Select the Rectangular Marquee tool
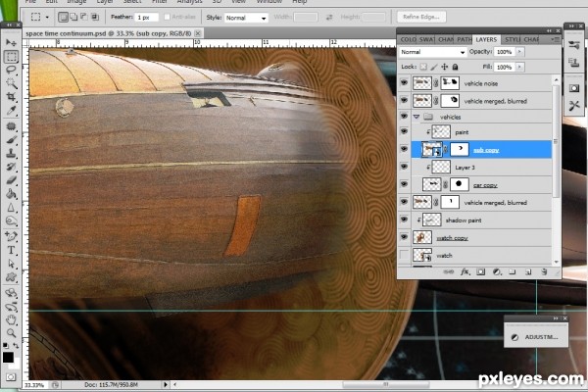The height and width of the screenshot is (392, 588). (11, 57)
